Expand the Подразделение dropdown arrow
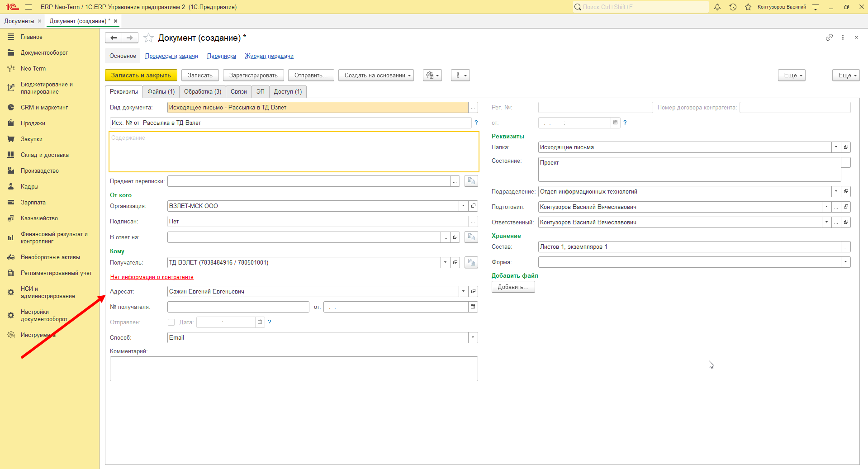 pyautogui.click(x=836, y=191)
